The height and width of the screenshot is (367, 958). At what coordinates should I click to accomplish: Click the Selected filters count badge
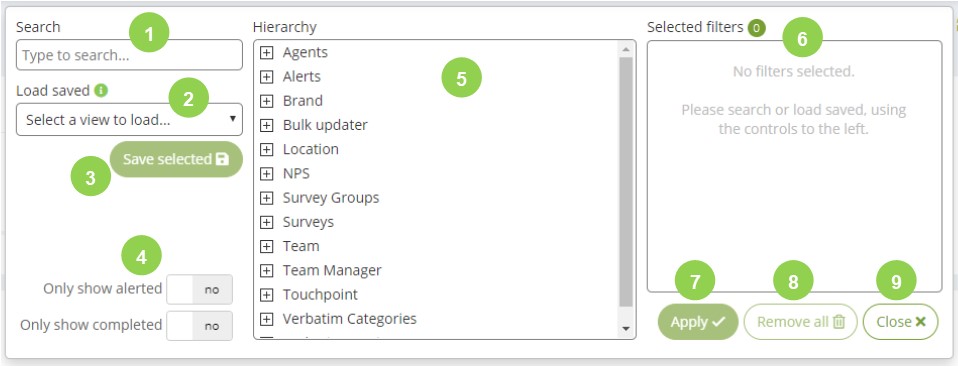(756, 27)
